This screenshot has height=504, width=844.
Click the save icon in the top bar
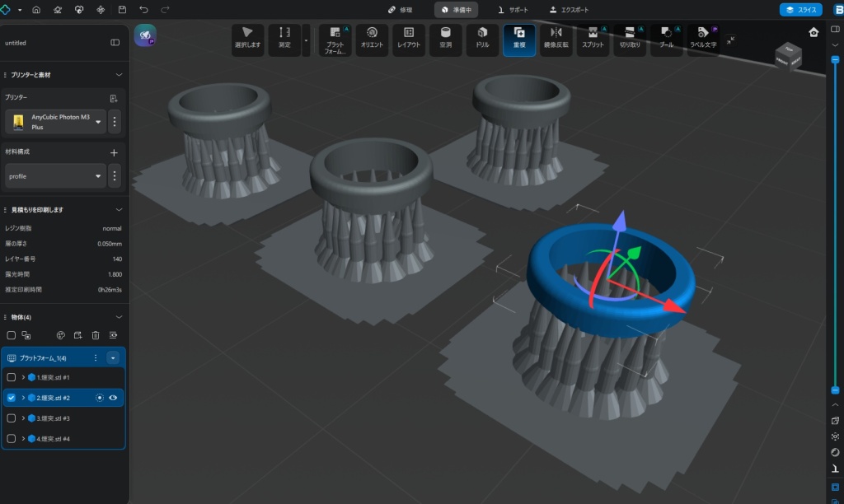pyautogui.click(x=122, y=10)
